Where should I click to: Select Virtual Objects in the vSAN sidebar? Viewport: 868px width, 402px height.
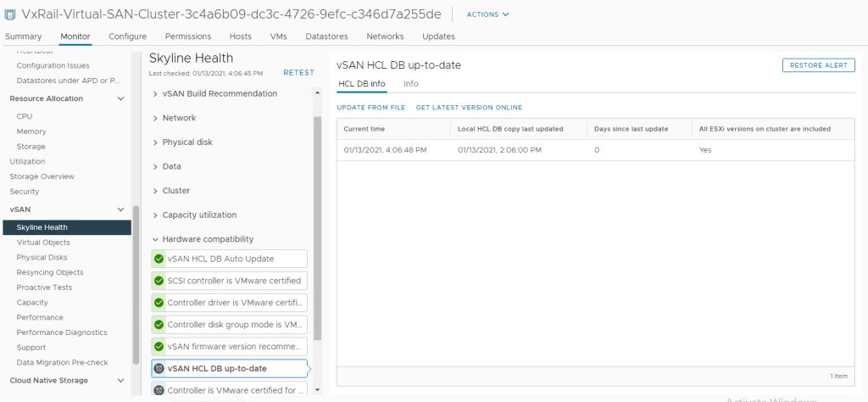point(43,243)
